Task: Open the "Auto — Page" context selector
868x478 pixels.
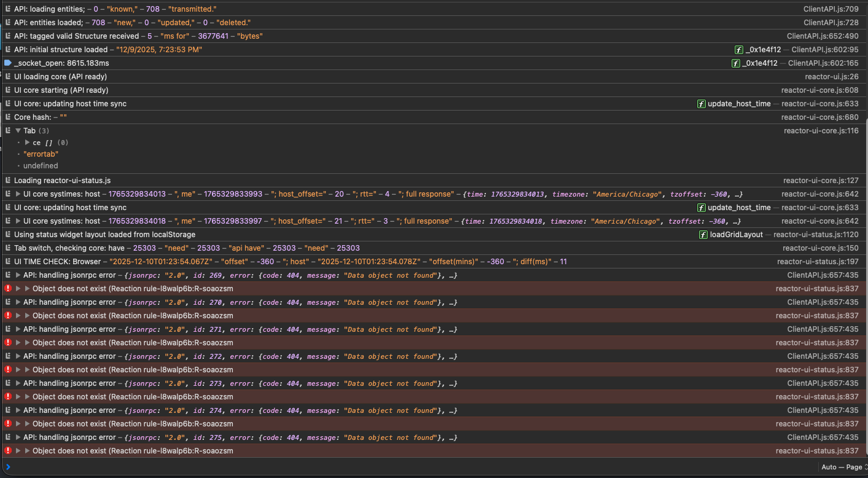Action: (842, 467)
